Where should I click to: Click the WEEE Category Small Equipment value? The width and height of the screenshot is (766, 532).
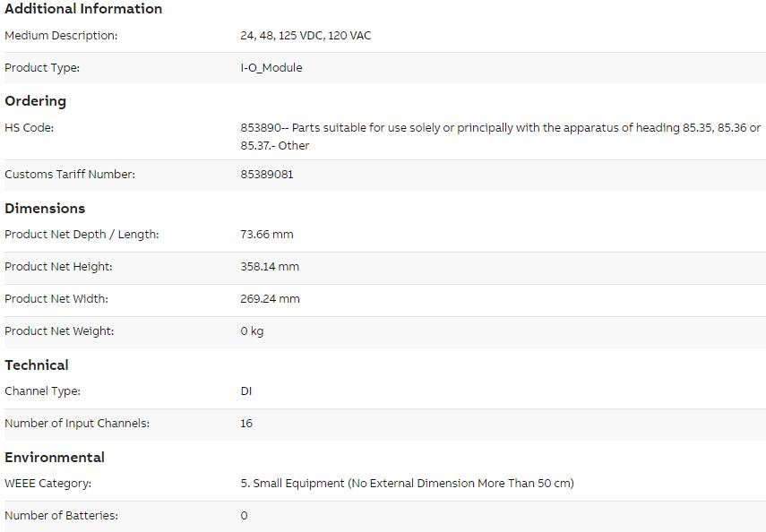point(408,484)
